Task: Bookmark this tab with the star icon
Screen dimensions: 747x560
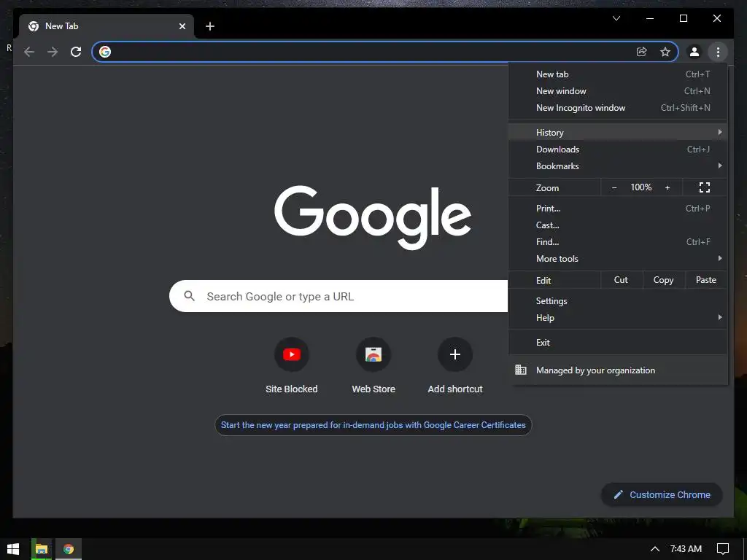Action: [665, 52]
